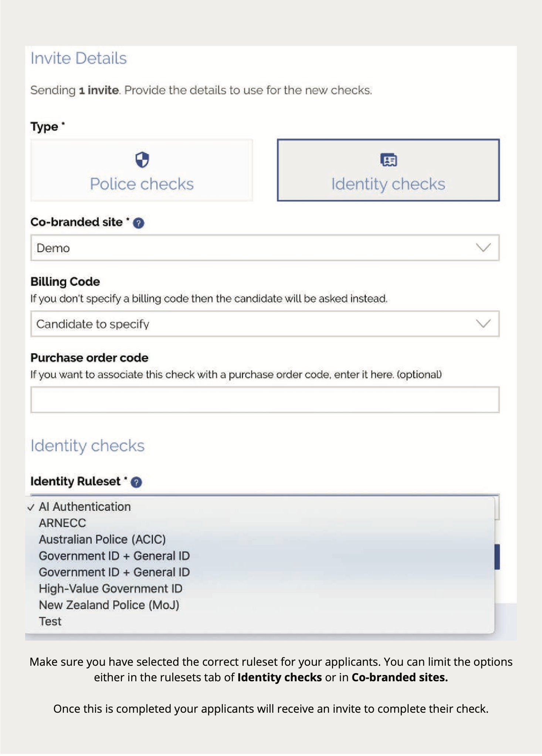Choose New Zealand Police (MoJ) ruleset

tap(109, 605)
